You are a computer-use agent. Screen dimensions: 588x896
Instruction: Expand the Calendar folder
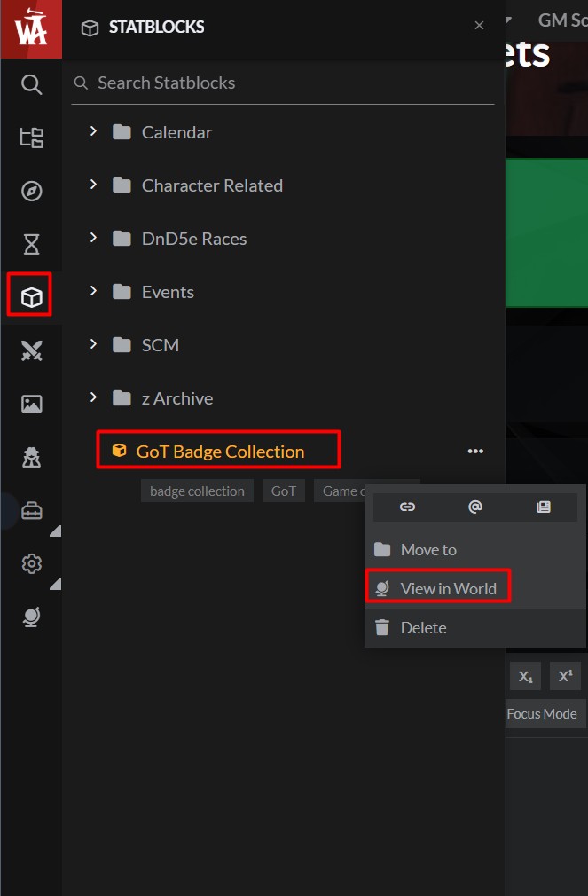pos(93,132)
